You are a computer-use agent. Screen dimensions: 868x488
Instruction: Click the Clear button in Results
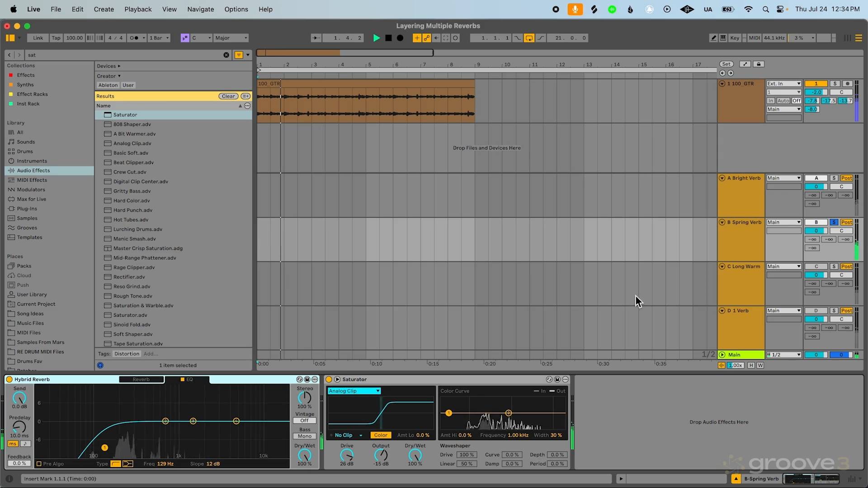pos(228,96)
